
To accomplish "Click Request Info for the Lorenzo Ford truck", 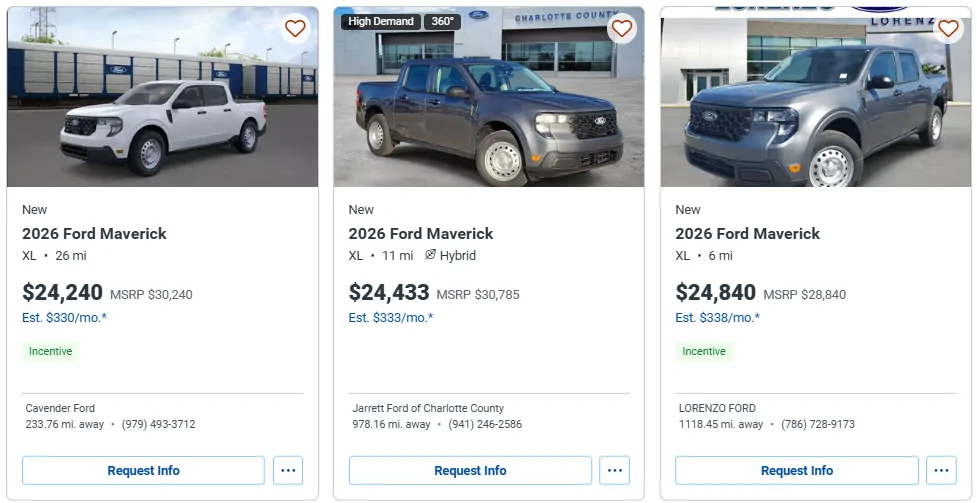I will tap(796, 470).
